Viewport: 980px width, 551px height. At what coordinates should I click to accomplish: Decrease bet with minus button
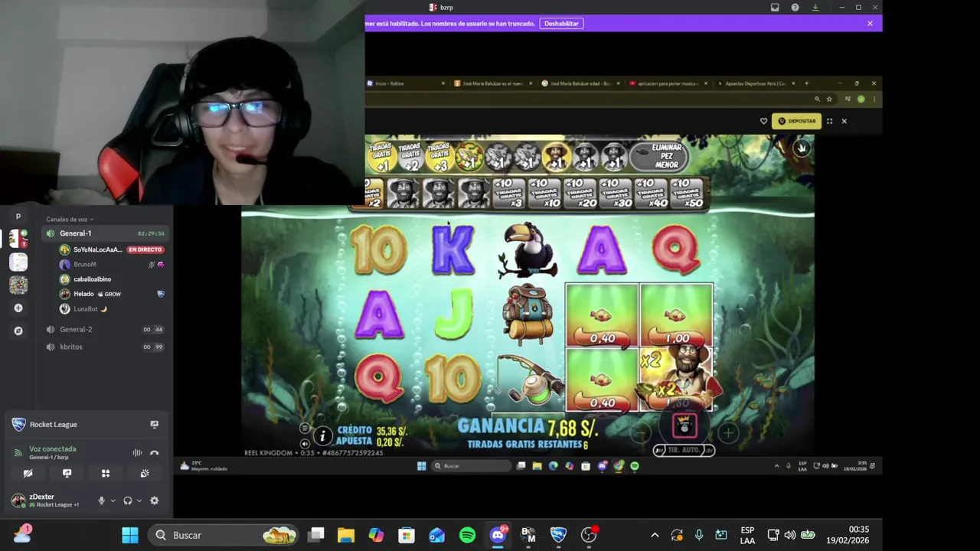pyautogui.click(x=642, y=433)
